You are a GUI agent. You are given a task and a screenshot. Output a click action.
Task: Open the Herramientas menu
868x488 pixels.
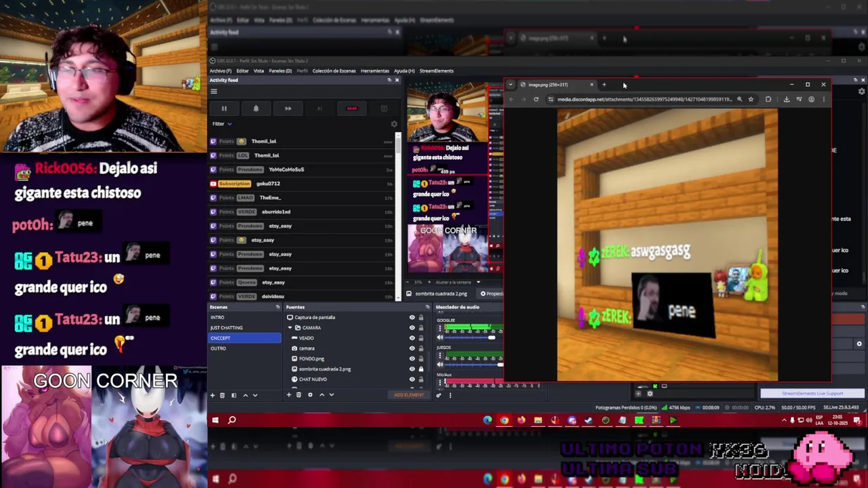pos(375,70)
